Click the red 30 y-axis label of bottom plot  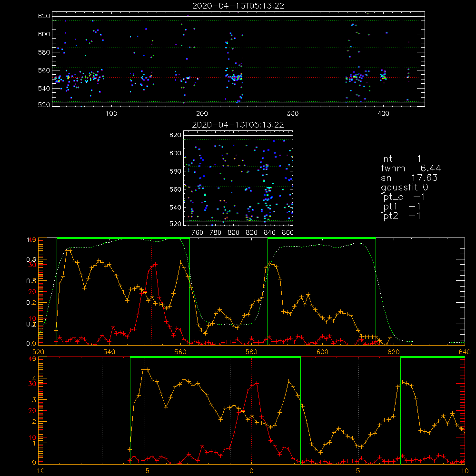[32, 384]
